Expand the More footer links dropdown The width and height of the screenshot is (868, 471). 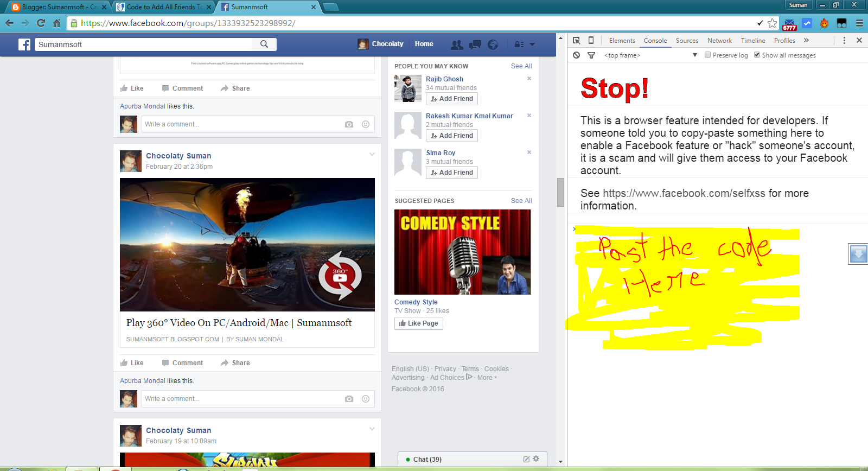click(487, 378)
